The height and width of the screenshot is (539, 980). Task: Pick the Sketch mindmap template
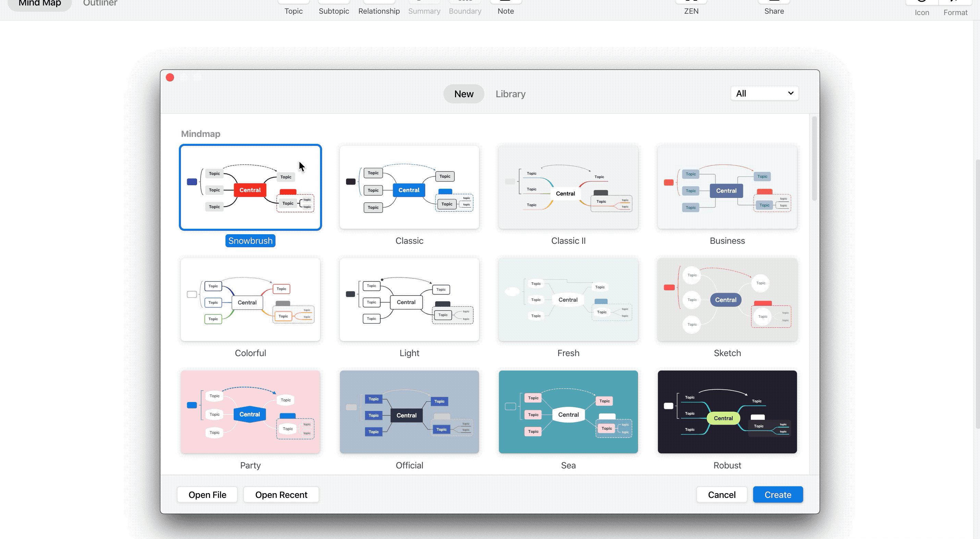coord(727,300)
